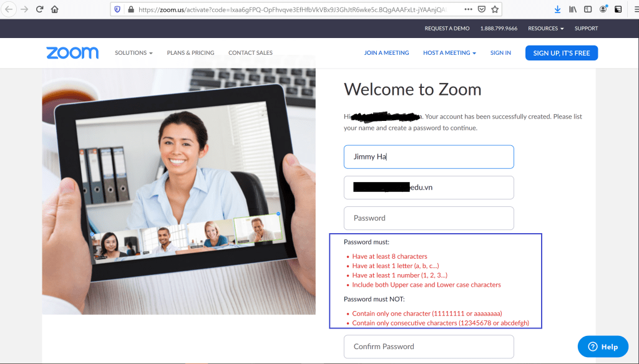This screenshot has width=639, height=364.
Task: Focus the Password input field
Action: click(429, 218)
